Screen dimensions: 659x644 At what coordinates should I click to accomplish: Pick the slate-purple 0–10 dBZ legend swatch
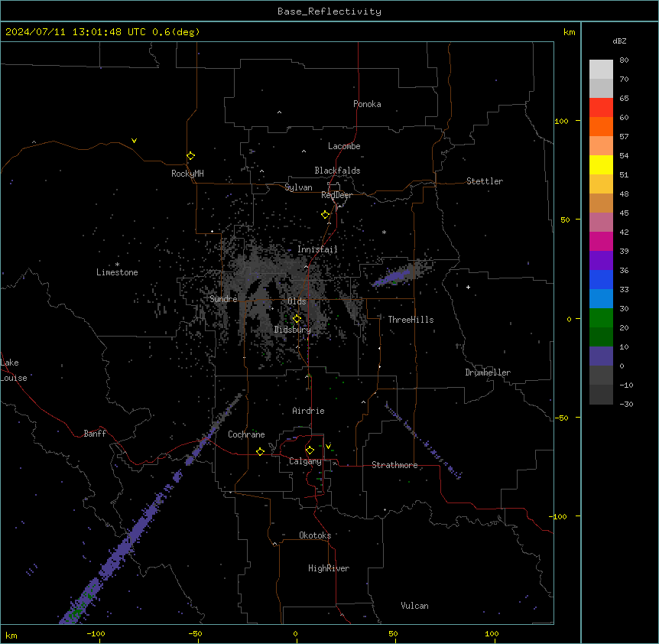(x=601, y=356)
